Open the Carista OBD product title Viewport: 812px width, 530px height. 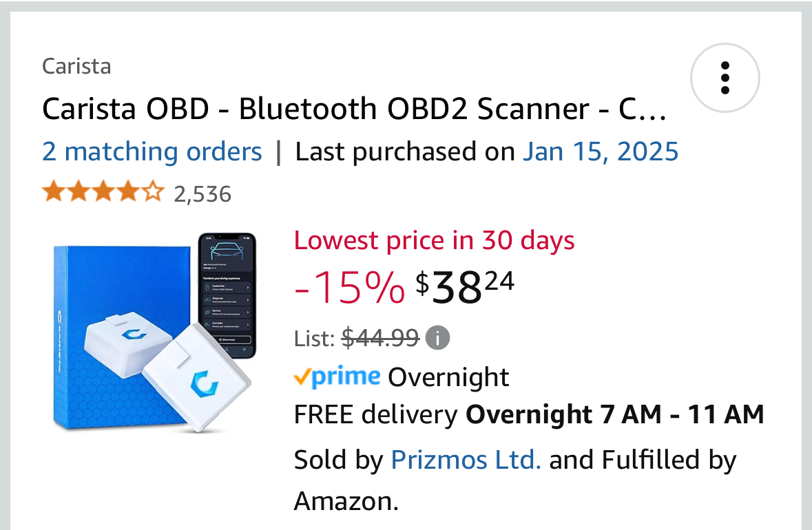pyautogui.click(x=354, y=109)
